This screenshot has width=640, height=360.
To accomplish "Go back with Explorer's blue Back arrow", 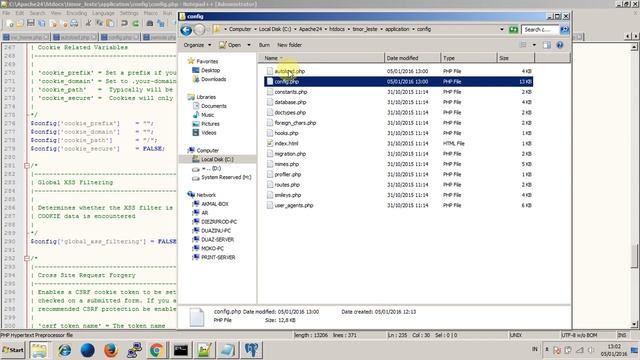I will 186,30.
